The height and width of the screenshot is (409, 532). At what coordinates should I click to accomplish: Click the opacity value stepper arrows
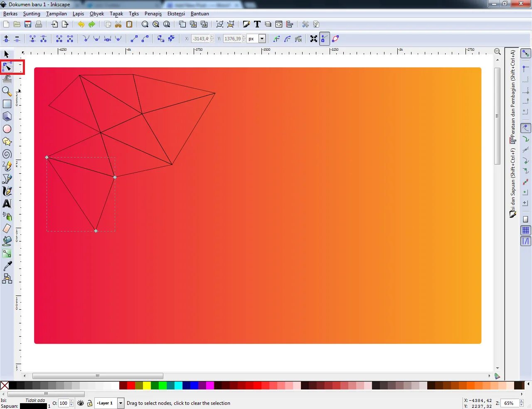[71, 403]
